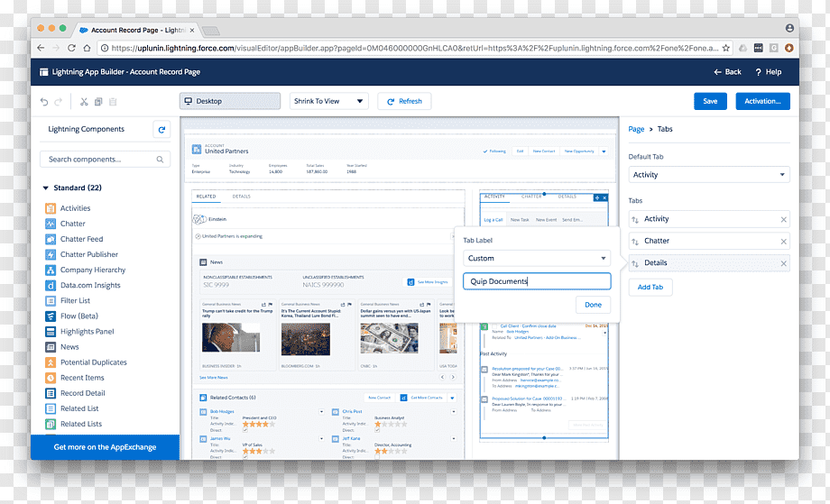Select the Recent Items component icon
Viewport: 830px width, 504px height.
coord(51,378)
